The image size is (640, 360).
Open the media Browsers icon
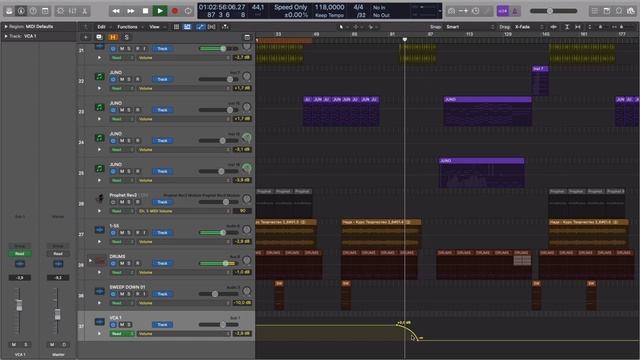click(631, 11)
